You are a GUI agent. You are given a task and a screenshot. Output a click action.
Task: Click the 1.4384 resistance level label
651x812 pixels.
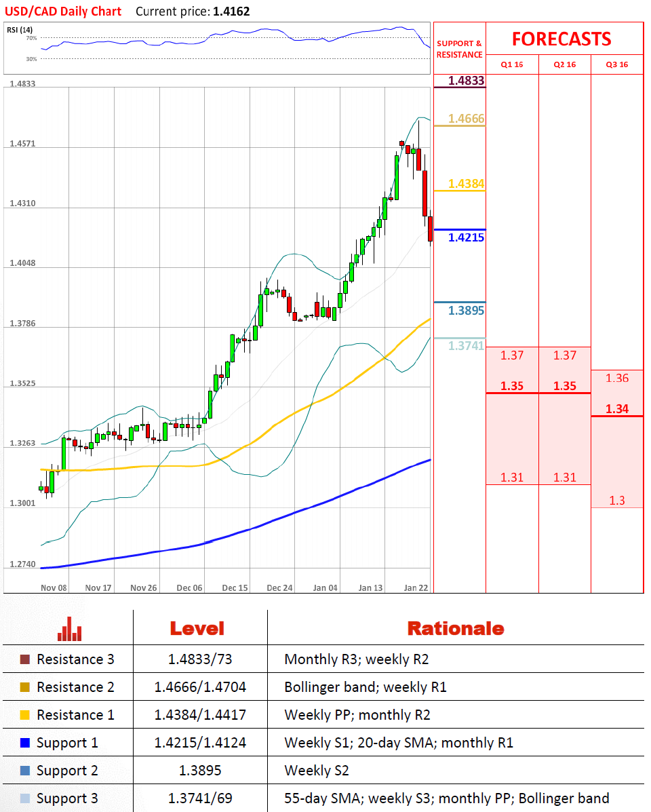pos(467,184)
